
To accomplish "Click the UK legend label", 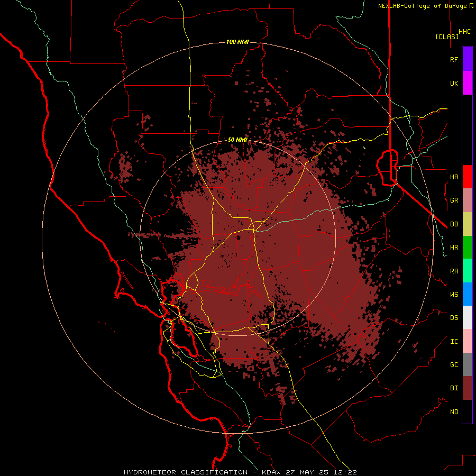I will (454, 83).
